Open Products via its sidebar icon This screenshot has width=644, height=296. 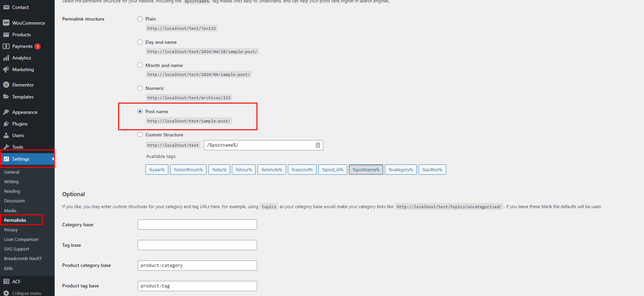pos(6,35)
